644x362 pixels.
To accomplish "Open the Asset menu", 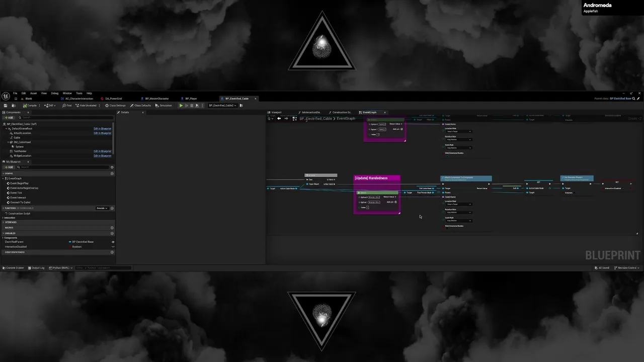I will (33, 93).
